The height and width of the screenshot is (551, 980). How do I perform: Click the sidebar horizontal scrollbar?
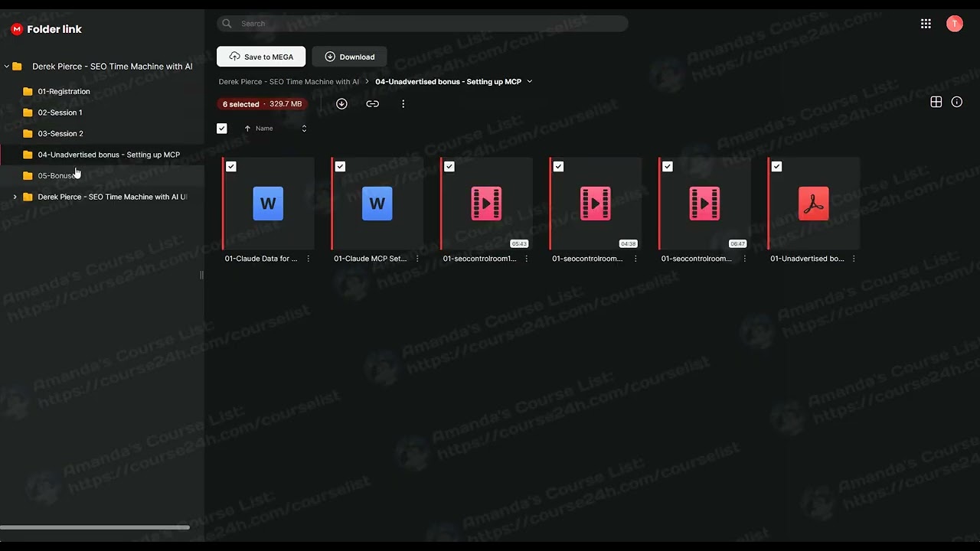click(x=95, y=527)
